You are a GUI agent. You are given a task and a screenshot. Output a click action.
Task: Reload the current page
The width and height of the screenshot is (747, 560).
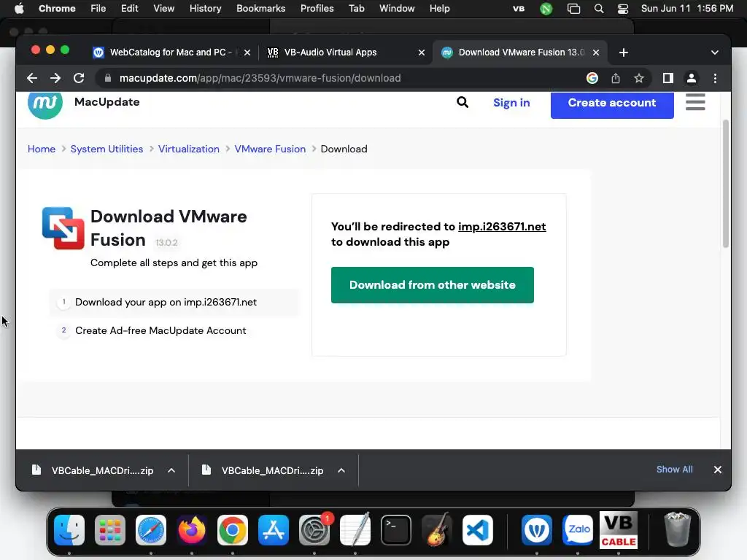coord(79,78)
